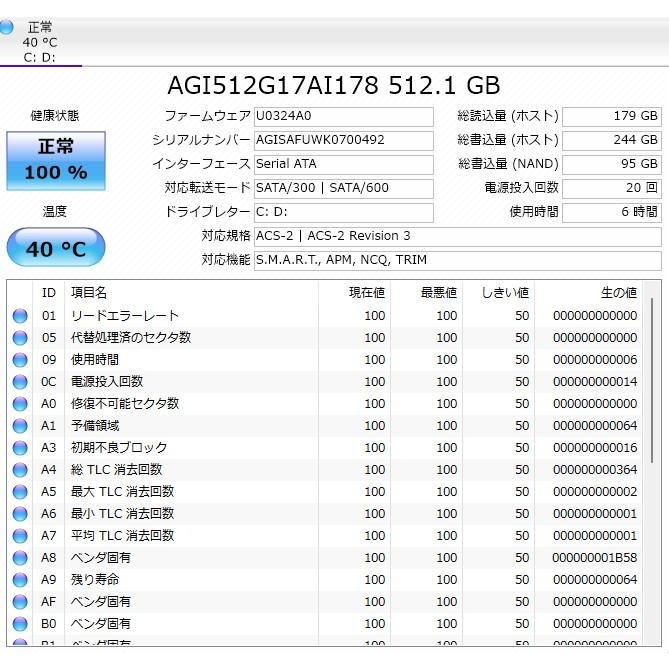Click the ドライブレター field C: D:
The image size is (669, 669).
[343, 212]
